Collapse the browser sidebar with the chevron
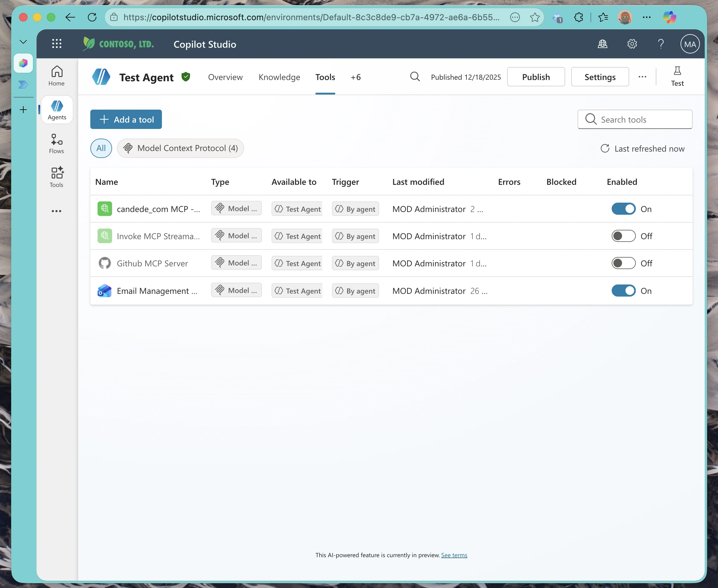718x588 pixels. tap(23, 41)
